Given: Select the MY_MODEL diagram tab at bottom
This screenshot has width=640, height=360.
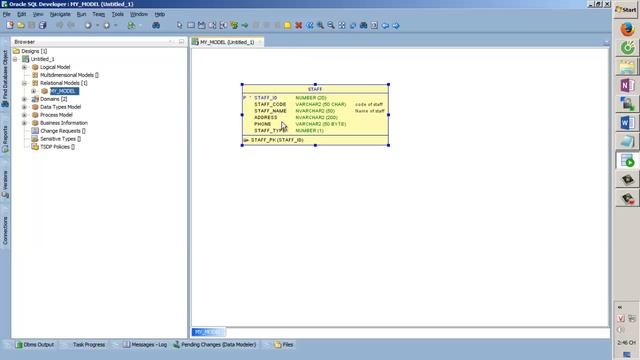Looking at the screenshot, I should pyautogui.click(x=208, y=332).
